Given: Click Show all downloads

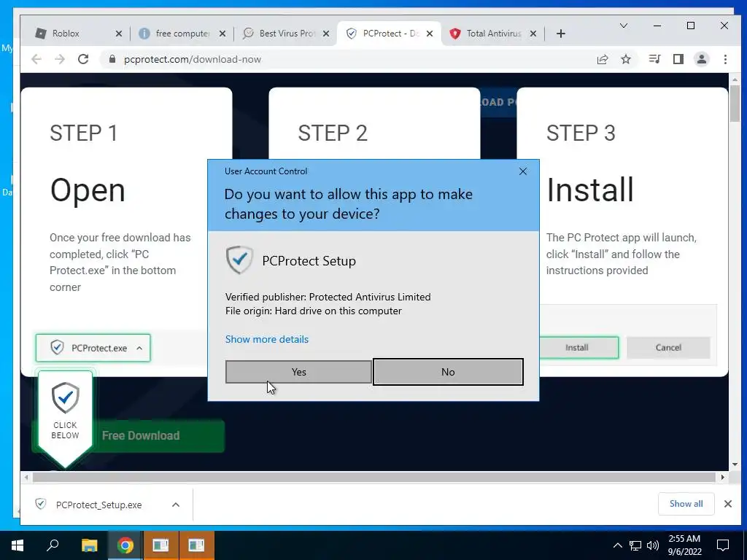Looking at the screenshot, I should [x=686, y=504].
